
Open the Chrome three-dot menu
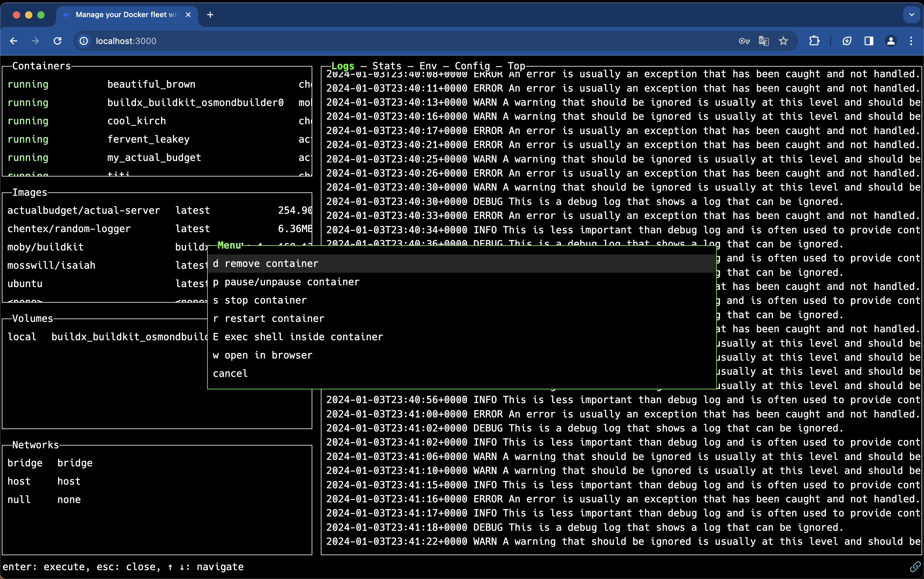[x=911, y=41]
